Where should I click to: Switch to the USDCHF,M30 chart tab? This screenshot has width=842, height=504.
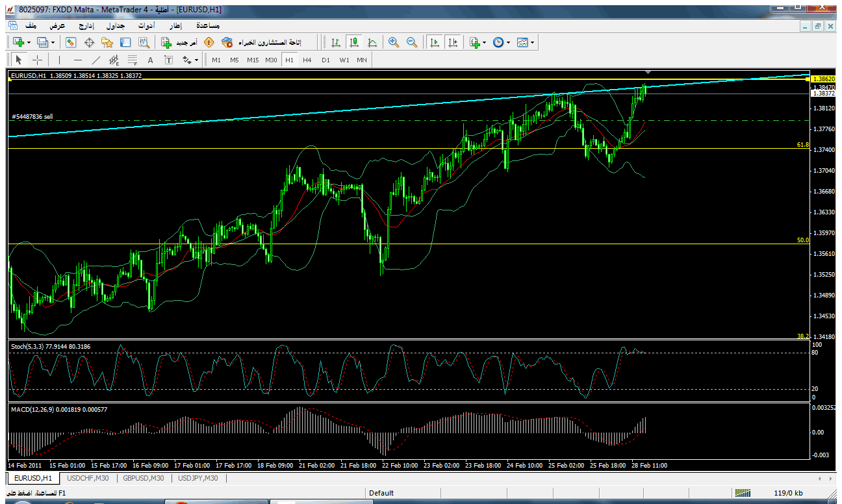coord(88,478)
